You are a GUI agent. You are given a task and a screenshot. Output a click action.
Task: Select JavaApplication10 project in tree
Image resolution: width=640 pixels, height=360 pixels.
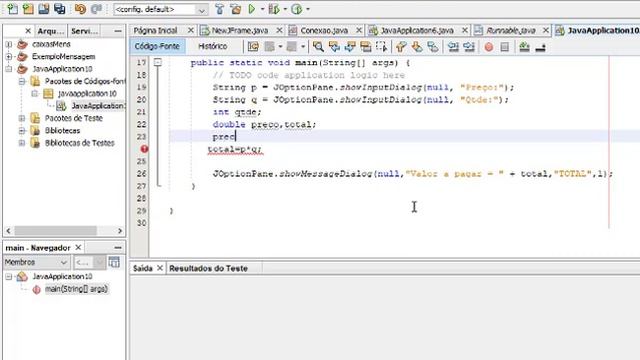pyautogui.click(x=62, y=69)
